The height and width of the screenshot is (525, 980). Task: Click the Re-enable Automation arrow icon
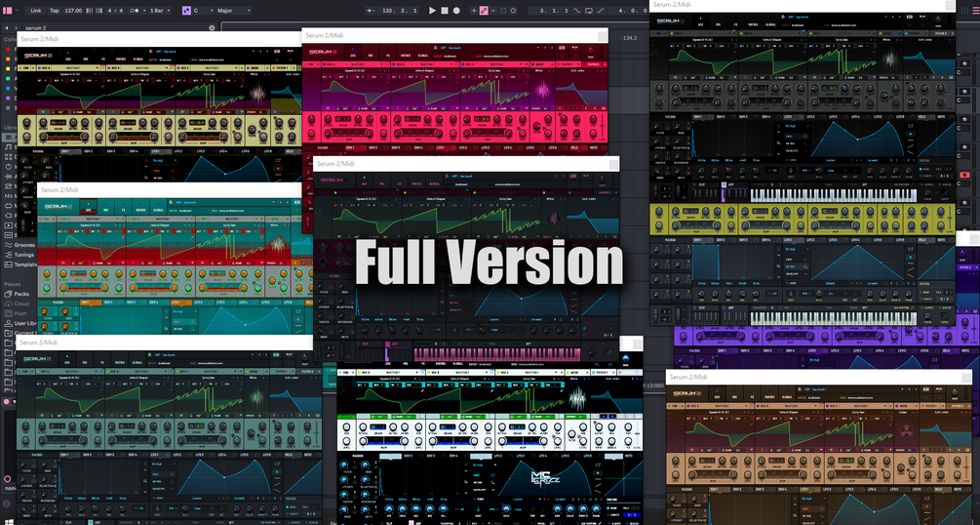point(493,11)
